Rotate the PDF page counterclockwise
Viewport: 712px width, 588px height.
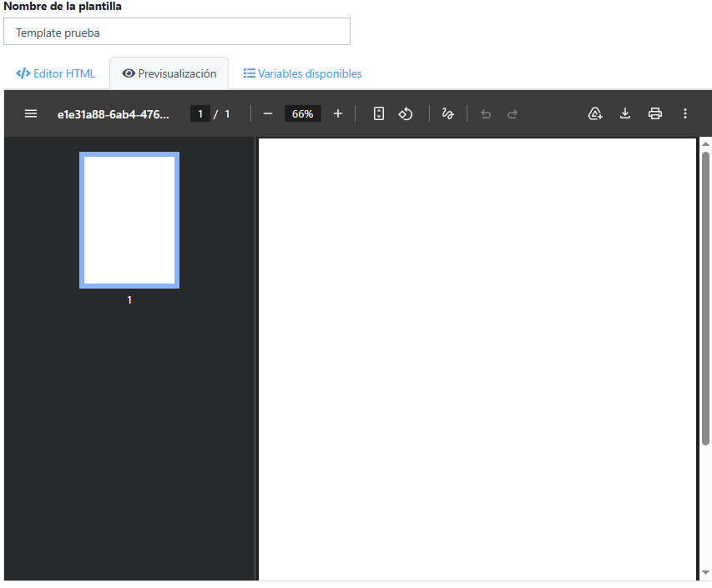pyautogui.click(x=406, y=113)
